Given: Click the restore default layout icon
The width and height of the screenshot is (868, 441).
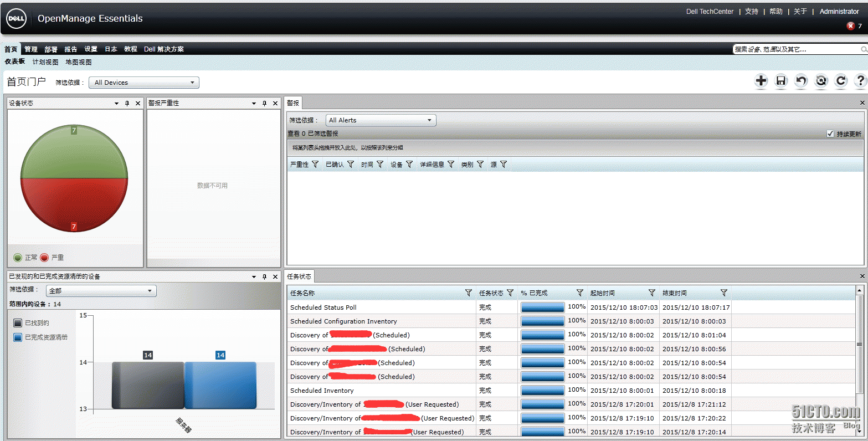Looking at the screenshot, I should coord(821,81).
